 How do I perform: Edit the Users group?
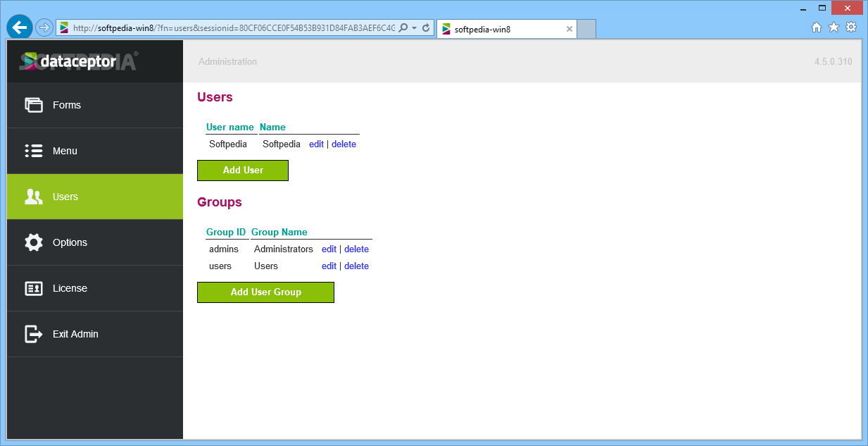click(x=329, y=266)
